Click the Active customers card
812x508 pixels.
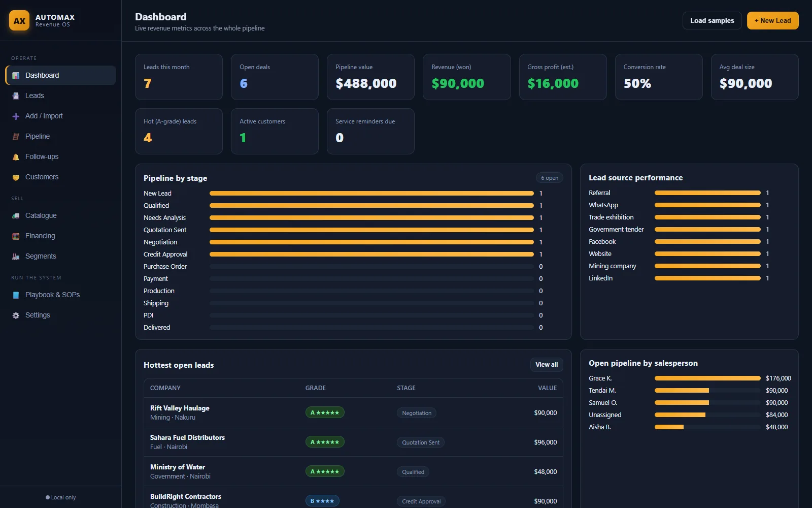coord(275,131)
